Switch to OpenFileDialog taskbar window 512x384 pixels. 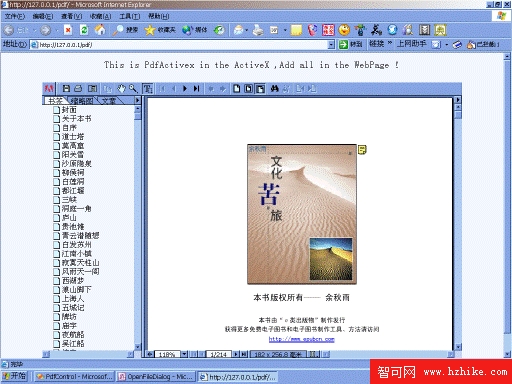[x=156, y=377]
